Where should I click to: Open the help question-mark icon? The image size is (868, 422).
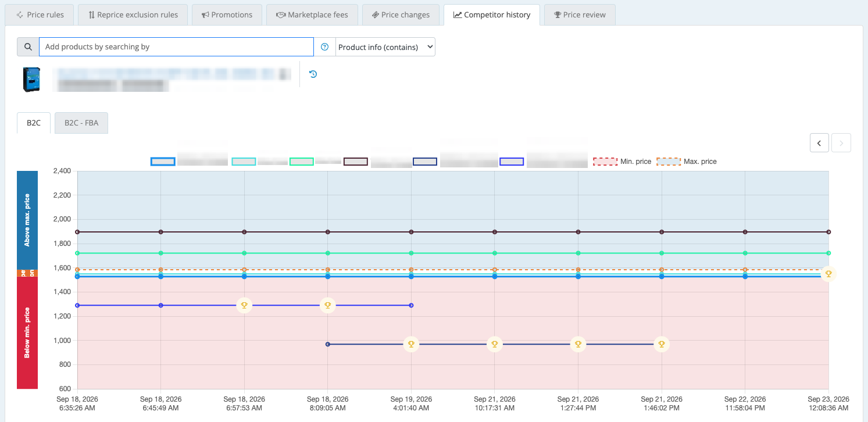point(325,47)
